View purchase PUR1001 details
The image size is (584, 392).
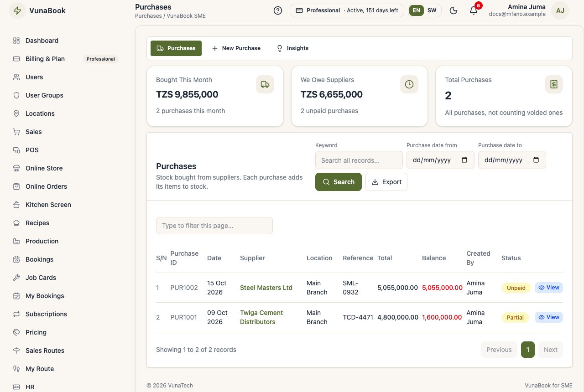click(549, 317)
